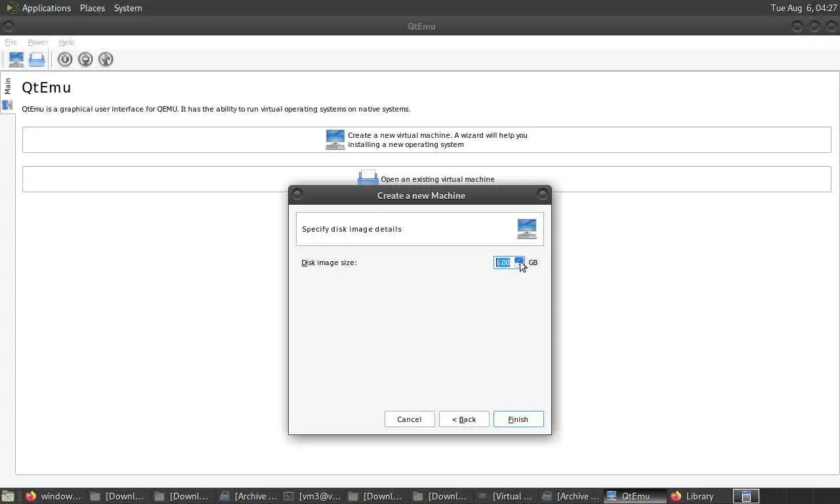Screen dimensions: 840x504
Task: Click the Create a new virtual machine button
Action: [427, 140]
